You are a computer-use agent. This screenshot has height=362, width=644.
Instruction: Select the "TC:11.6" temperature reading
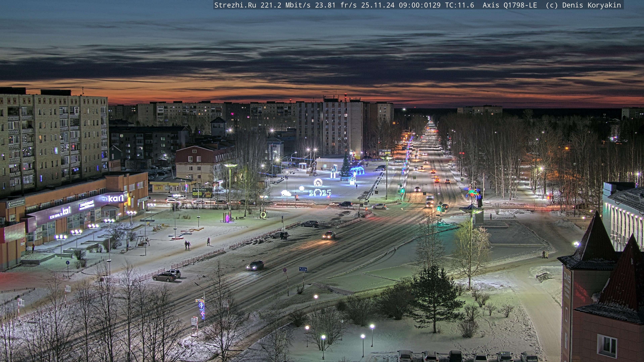pyautogui.click(x=460, y=5)
